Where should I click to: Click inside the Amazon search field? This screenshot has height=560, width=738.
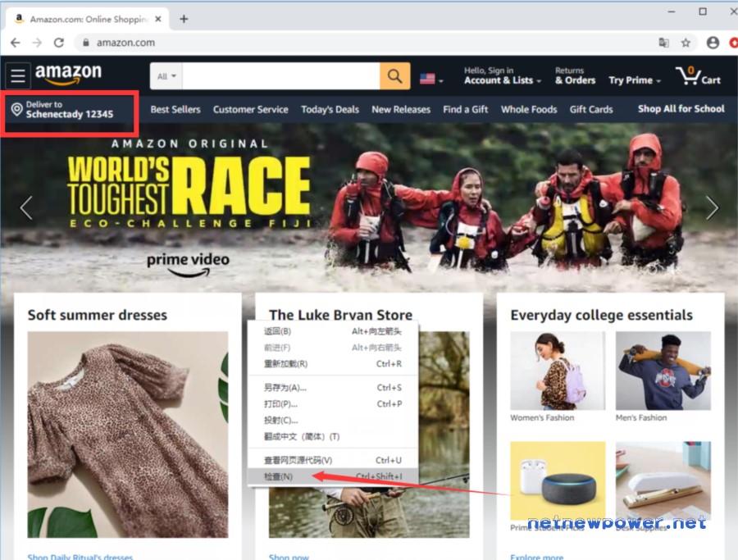point(281,76)
